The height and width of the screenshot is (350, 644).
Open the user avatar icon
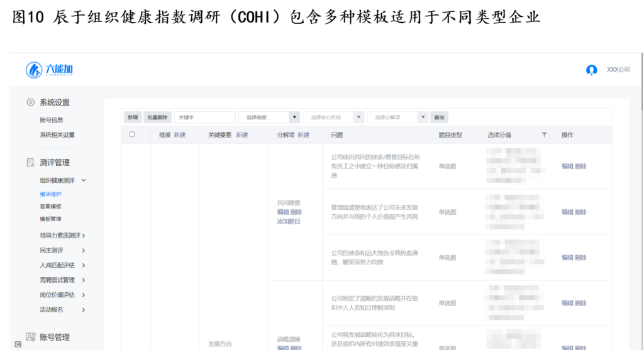591,70
